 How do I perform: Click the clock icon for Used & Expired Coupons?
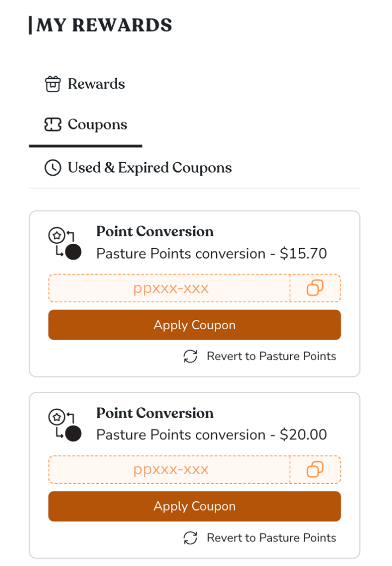tap(52, 168)
